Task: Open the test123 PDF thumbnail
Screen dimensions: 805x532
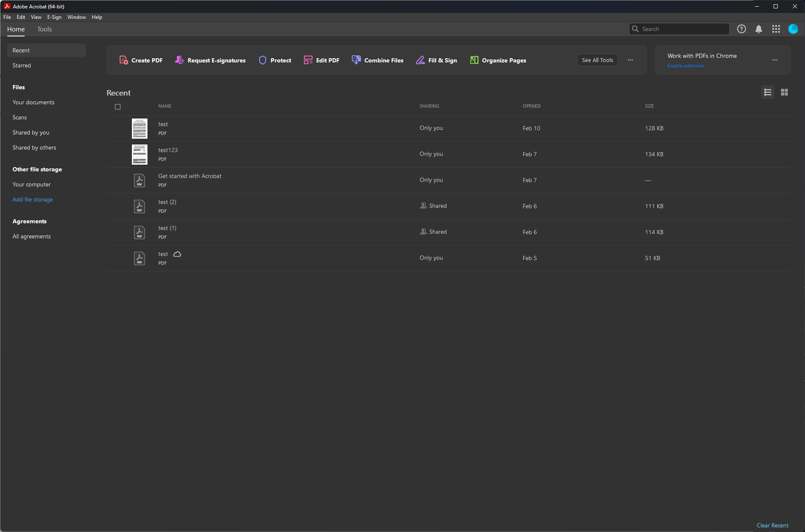Action: tap(139, 155)
